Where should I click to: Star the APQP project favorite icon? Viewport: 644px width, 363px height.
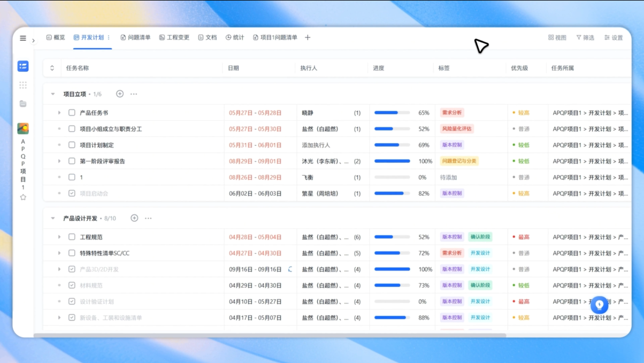[23, 197]
